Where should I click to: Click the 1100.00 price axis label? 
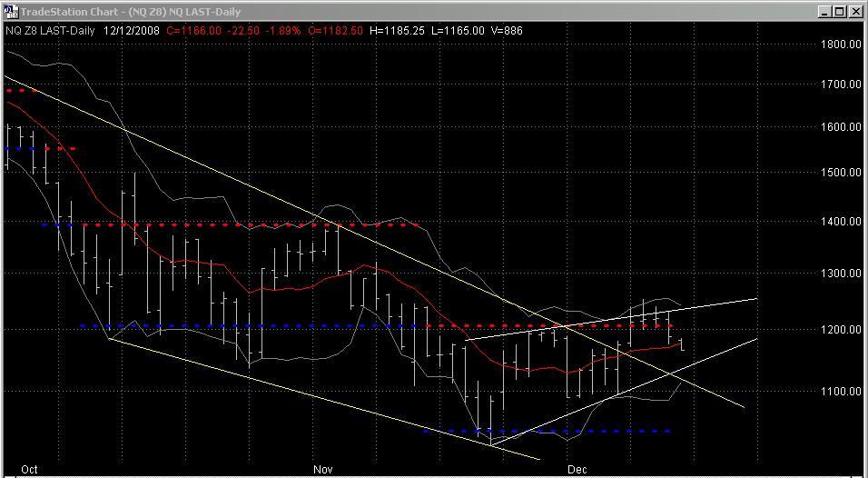click(x=842, y=391)
